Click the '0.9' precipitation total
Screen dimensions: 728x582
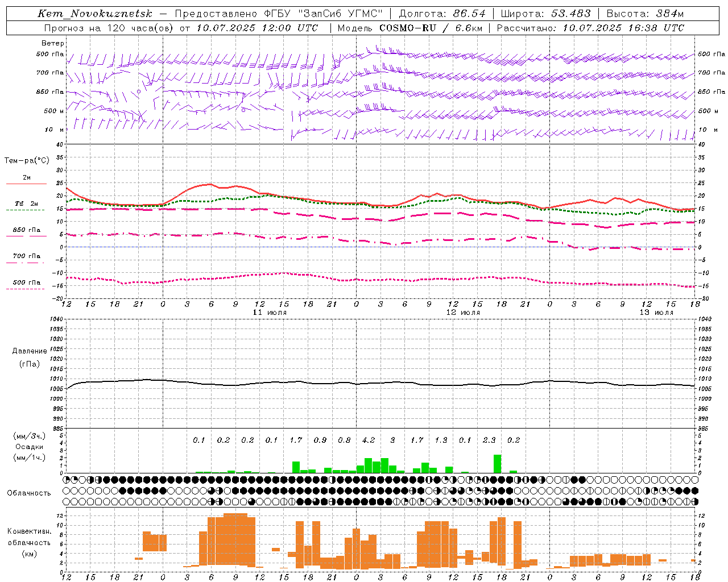(x=320, y=440)
